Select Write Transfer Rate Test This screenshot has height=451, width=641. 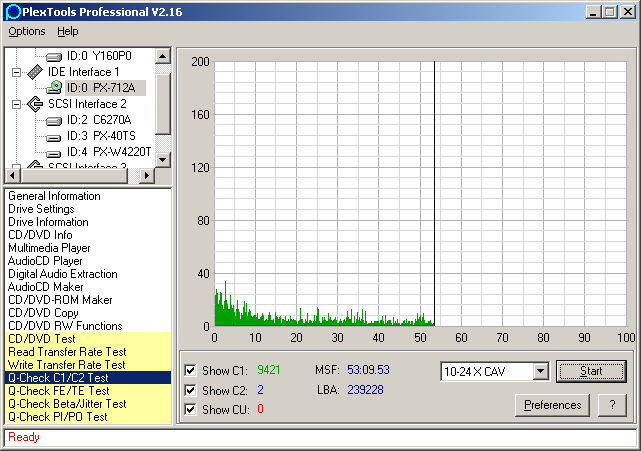click(88, 365)
